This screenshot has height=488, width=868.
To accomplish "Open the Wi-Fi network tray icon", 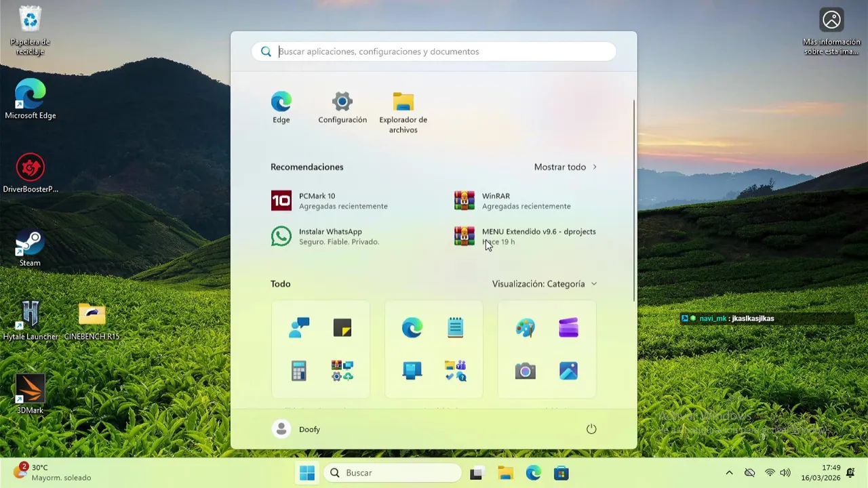I will (x=770, y=473).
